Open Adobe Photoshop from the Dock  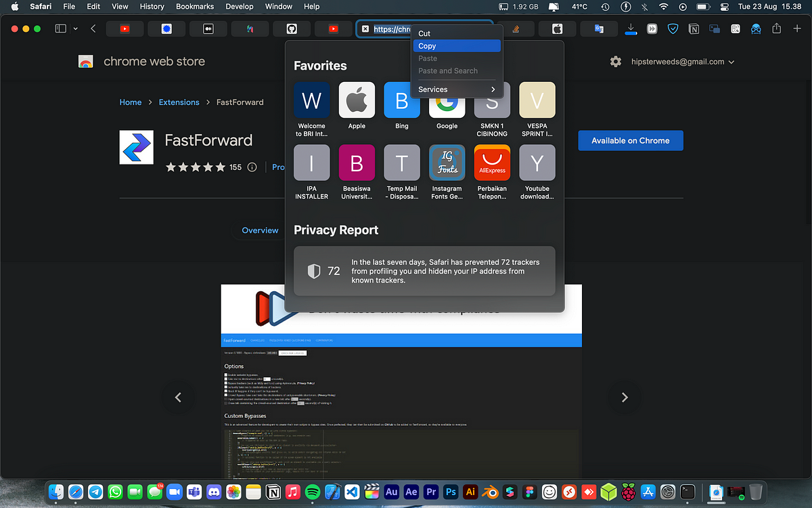click(451, 492)
